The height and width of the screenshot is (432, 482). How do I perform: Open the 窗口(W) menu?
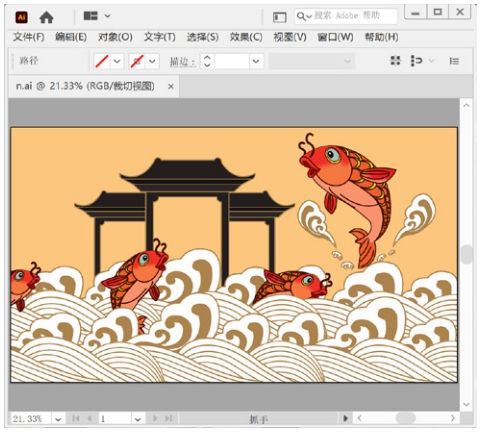point(335,37)
